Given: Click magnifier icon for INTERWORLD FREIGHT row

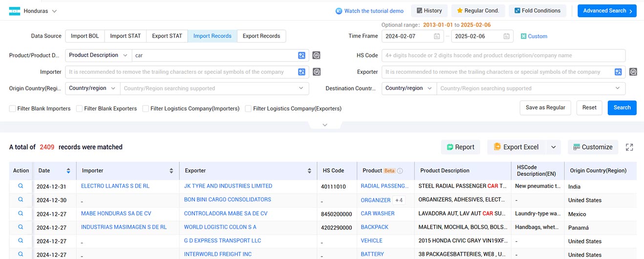Looking at the screenshot, I should pyautogui.click(x=21, y=254).
